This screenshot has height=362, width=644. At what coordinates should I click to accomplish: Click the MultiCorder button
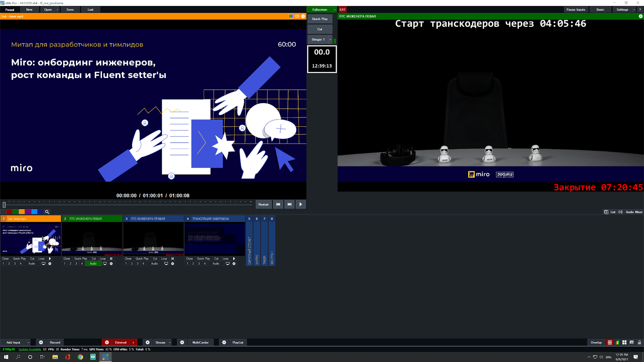[200, 342]
